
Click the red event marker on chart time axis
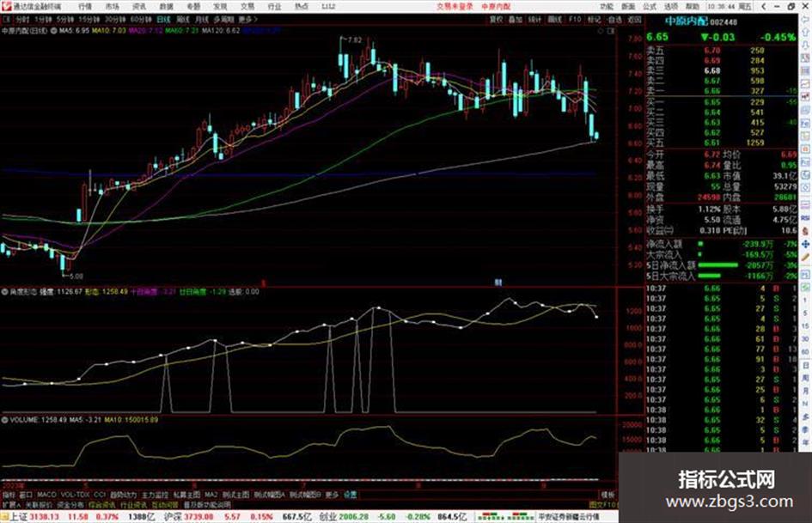coord(263,283)
